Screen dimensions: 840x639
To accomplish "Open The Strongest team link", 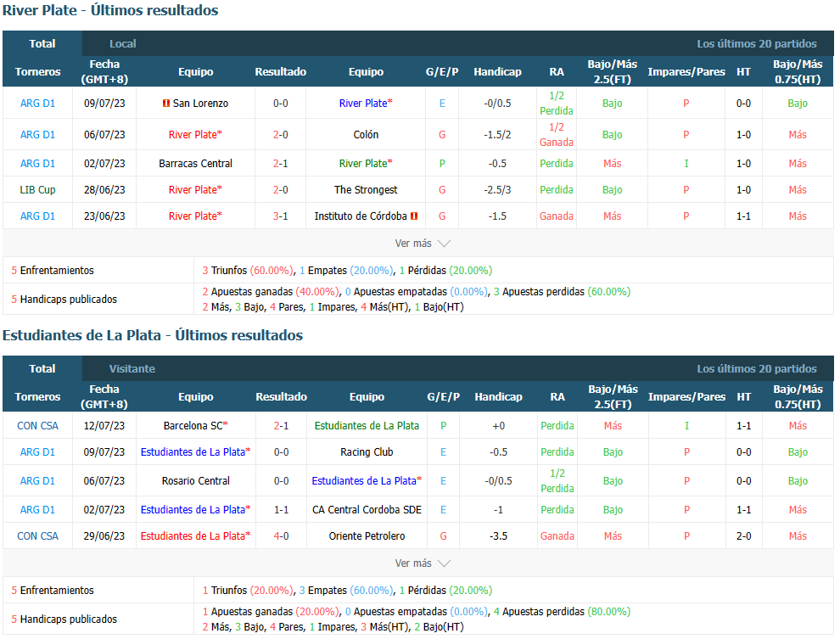I will [366, 190].
